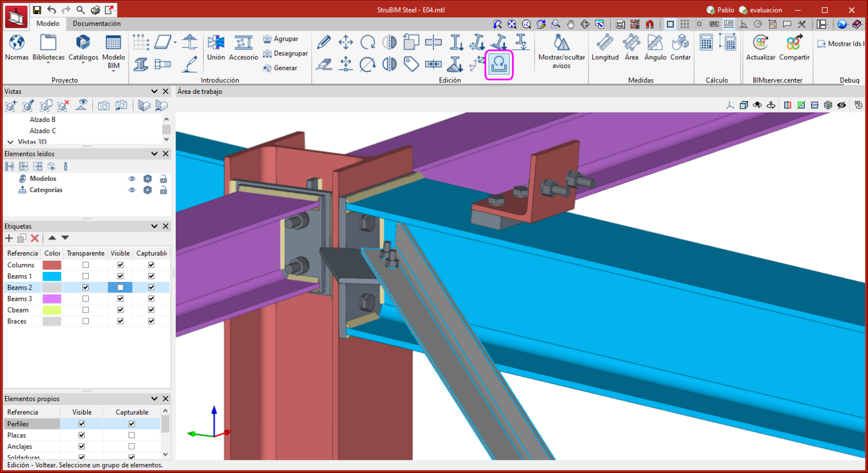Collapse the Elementos leídos panel chevron
Viewport: 868px width, 473px height.
tap(154, 154)
